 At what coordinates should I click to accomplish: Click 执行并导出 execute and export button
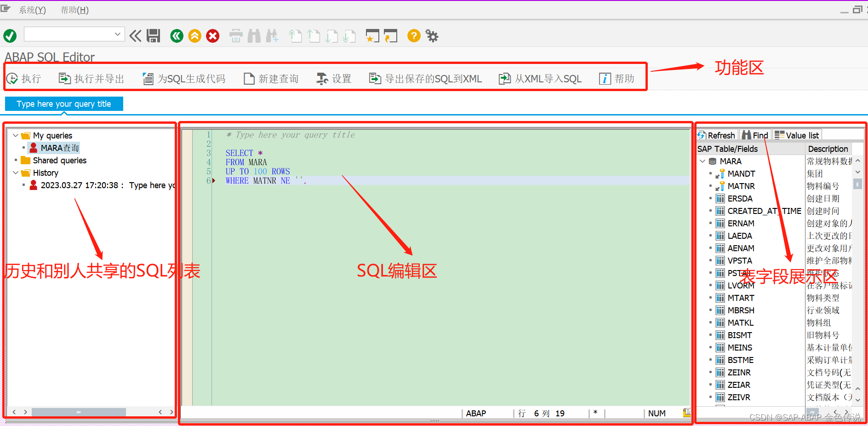click(x=92, y=79)
